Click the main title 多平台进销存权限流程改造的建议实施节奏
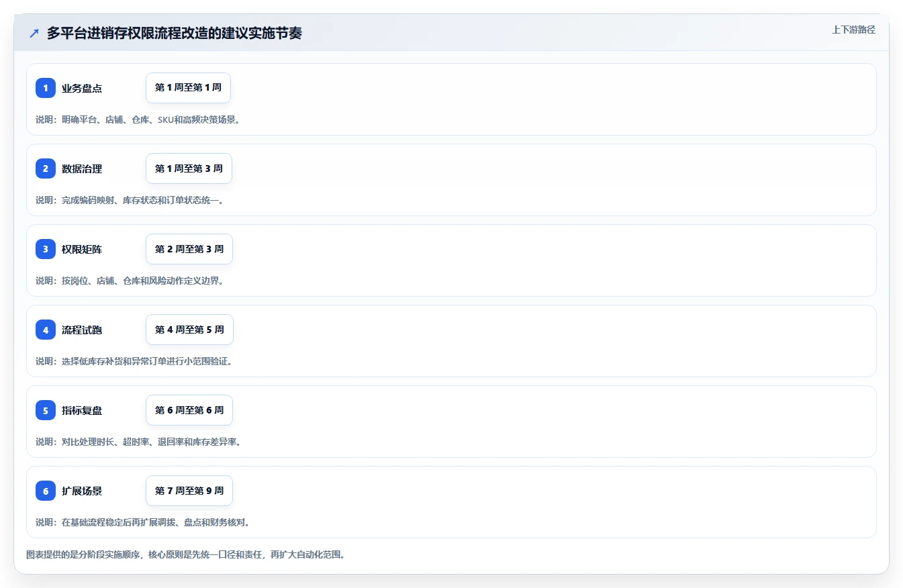The height and width of the screenshot is (588, 903). pyautogui.click(x=175, y=33)
